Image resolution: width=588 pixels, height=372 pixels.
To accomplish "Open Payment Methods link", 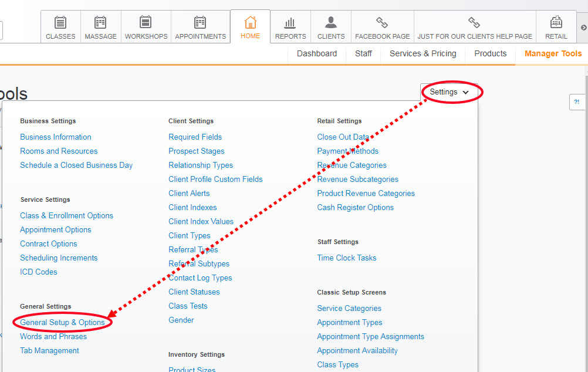I will click(347, 151).
